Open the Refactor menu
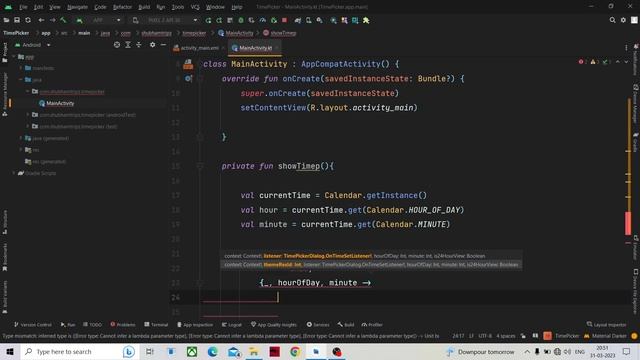 tap(122, 7)
